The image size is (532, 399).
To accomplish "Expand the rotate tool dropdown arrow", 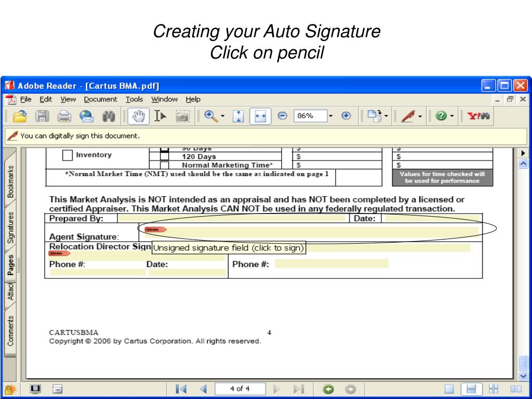I will (387, 116).
